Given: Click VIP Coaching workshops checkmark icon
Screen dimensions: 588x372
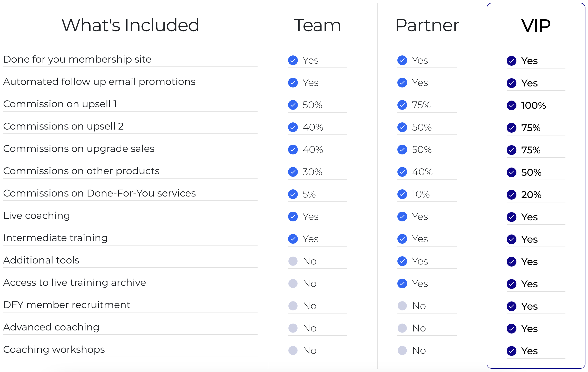Looking at the screenshot, I should click(511, 351).
